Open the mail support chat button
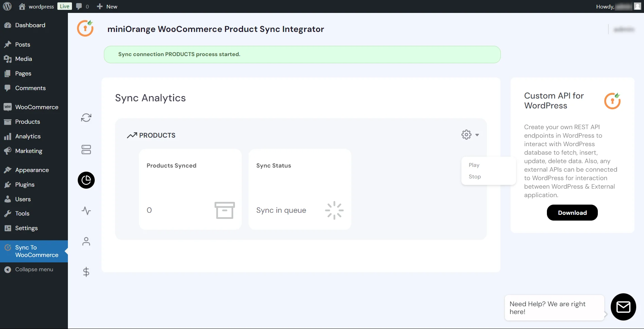This screenshot has height=329, width=644. [x=623, y=307]
